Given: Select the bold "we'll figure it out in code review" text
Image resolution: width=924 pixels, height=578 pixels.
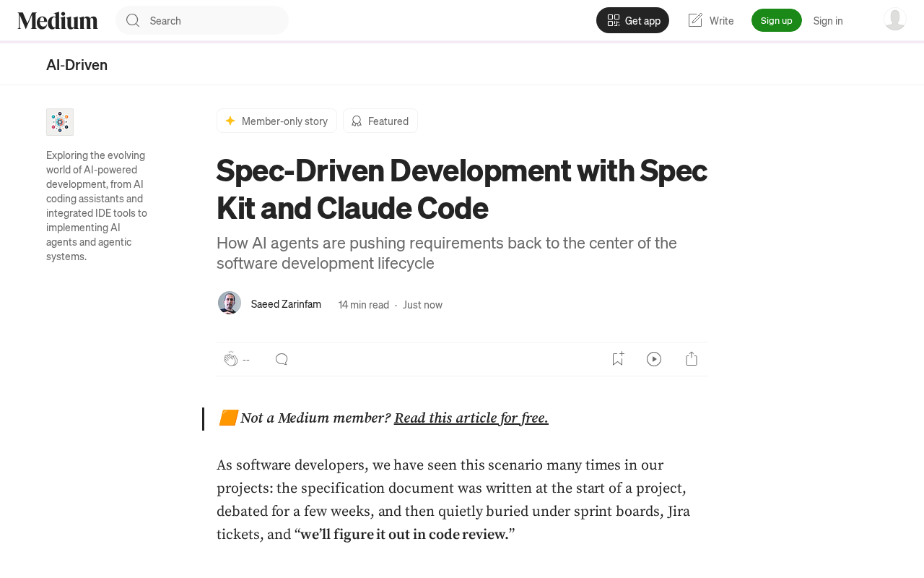Looking at the screenshot, I should 404,535.
